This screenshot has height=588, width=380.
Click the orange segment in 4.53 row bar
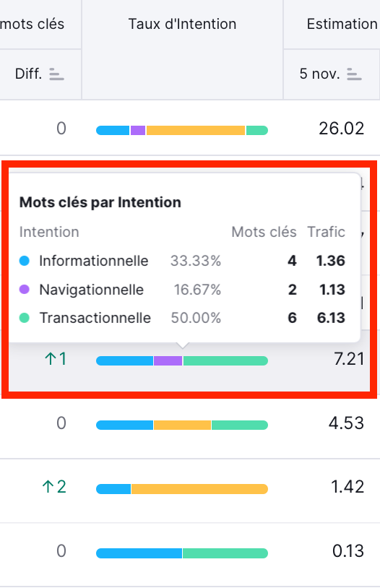[x=182, y=425]
